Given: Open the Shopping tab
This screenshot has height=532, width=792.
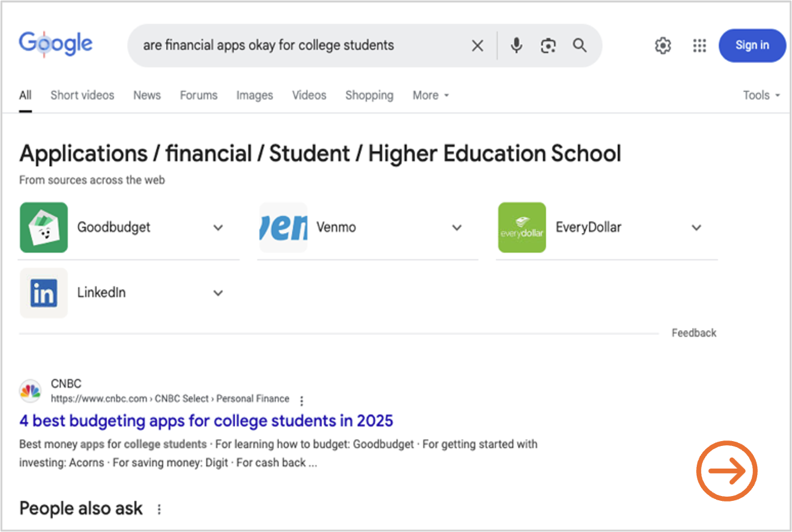Looking at the screenshot, I should coord(369,95).
